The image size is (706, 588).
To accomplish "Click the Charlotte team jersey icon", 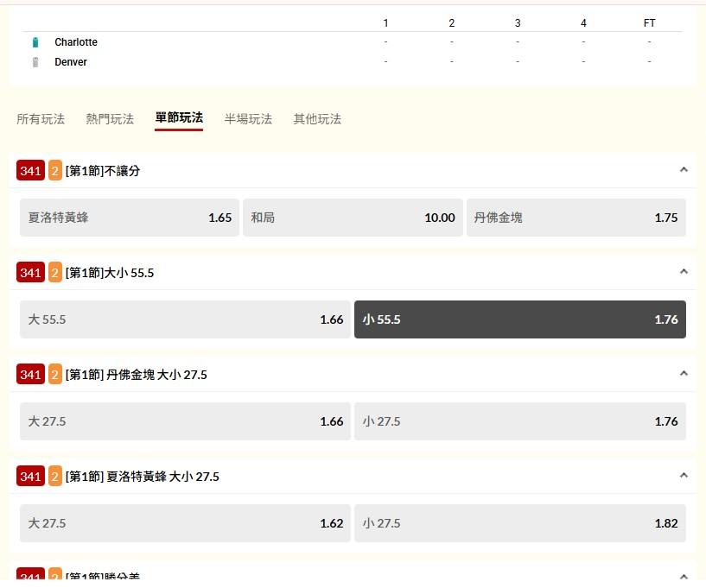I will click(x=35, y=42).
